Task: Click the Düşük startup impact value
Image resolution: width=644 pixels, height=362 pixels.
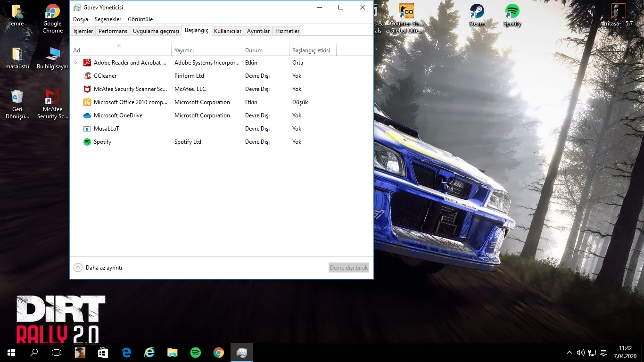Action: [300, 102]
